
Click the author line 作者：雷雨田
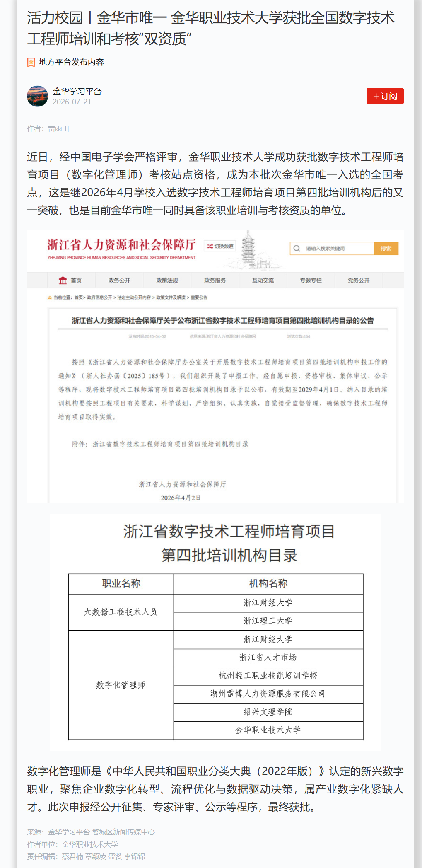(x=48, y=128)
